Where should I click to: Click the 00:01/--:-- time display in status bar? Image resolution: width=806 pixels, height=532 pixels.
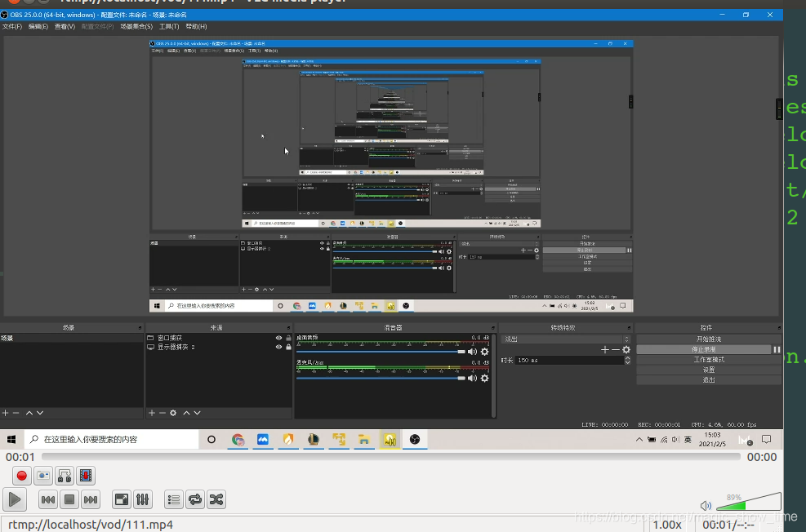[x=728, y=525]
